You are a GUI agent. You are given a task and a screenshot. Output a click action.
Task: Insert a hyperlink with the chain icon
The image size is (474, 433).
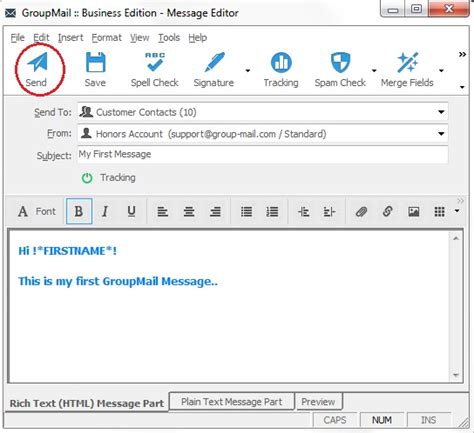coord(387,212)
